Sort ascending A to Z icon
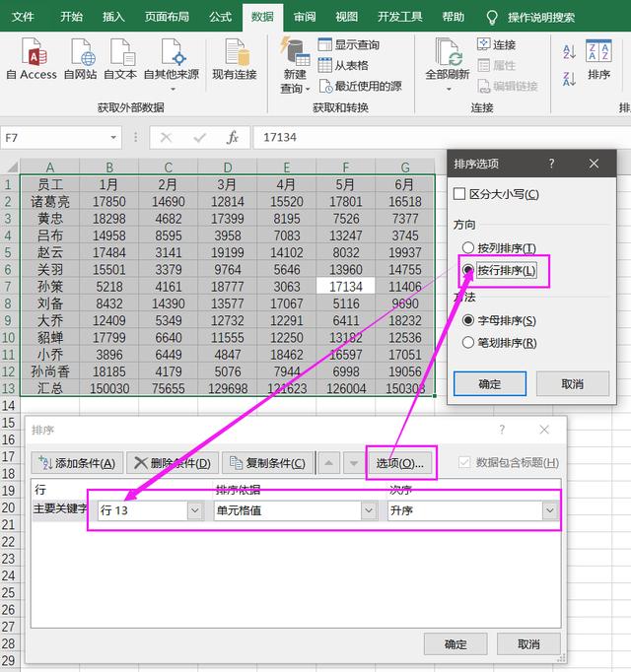 [x=569, y=51]
